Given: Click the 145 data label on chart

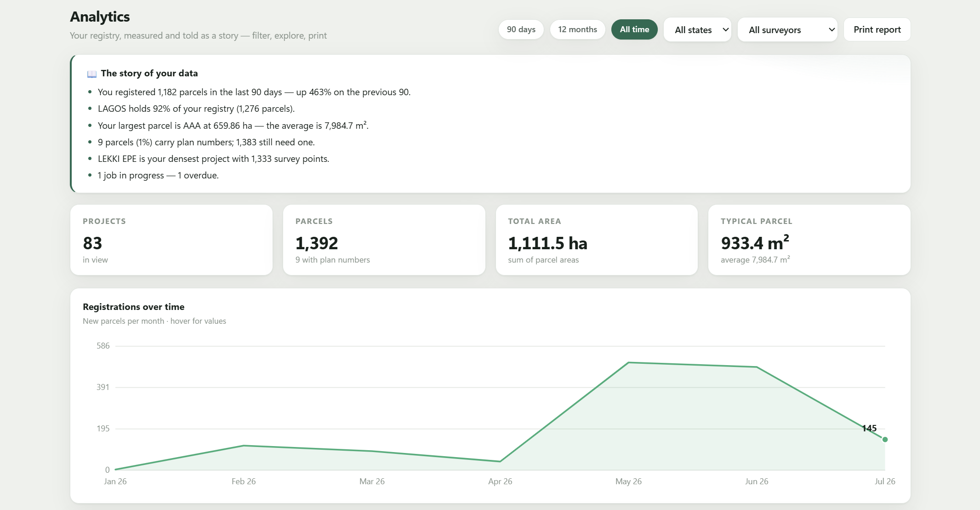Looking at the screenshot, I should (869, 428).
